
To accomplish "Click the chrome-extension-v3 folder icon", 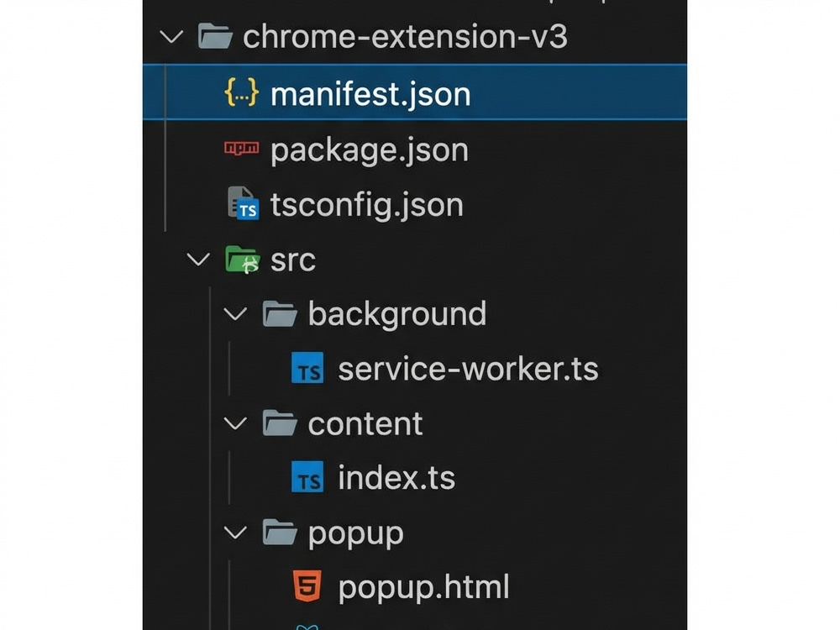I will [215, 36].
